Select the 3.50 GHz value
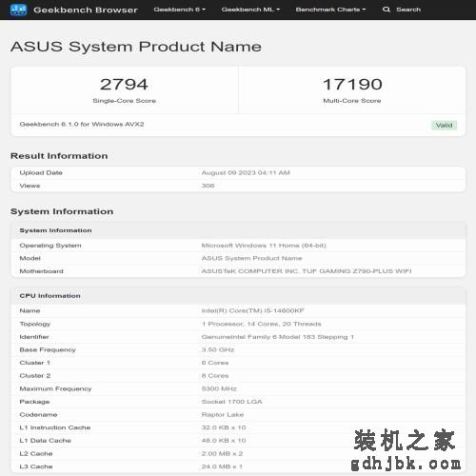 point(218,349)
